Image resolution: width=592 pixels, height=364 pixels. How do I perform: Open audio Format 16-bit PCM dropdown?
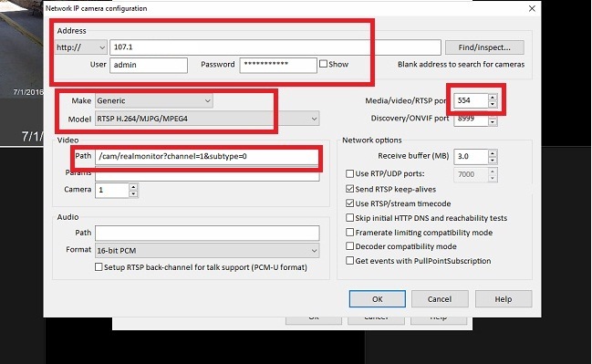[x=207, y=250]
